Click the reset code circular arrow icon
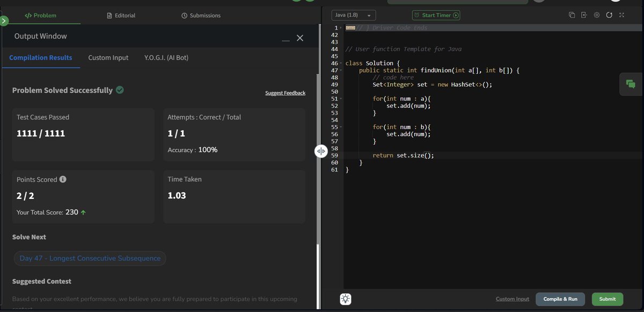The height and width of the screenshot is (312, 644). click(609, 15)
